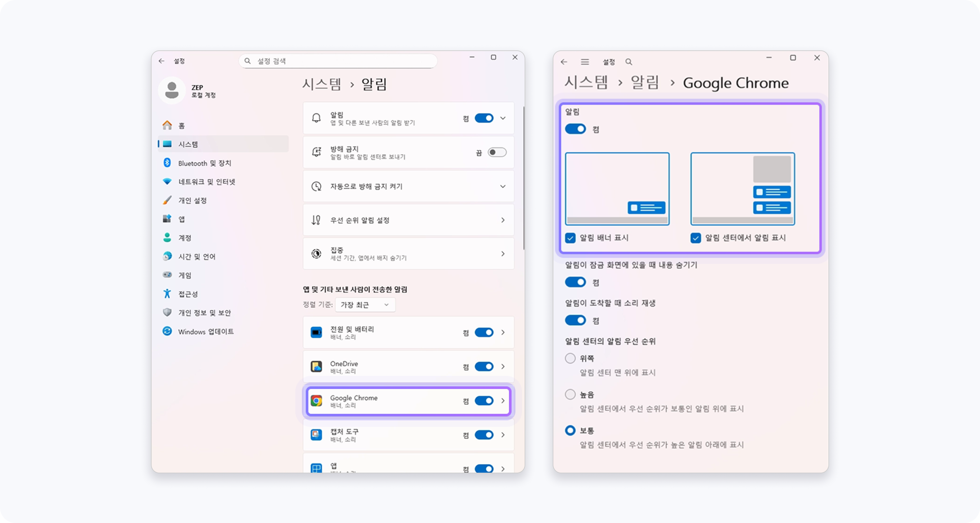Click the 캡처 도구 app icon
This screenshot has width=980, height=523.
pos(316,435)
